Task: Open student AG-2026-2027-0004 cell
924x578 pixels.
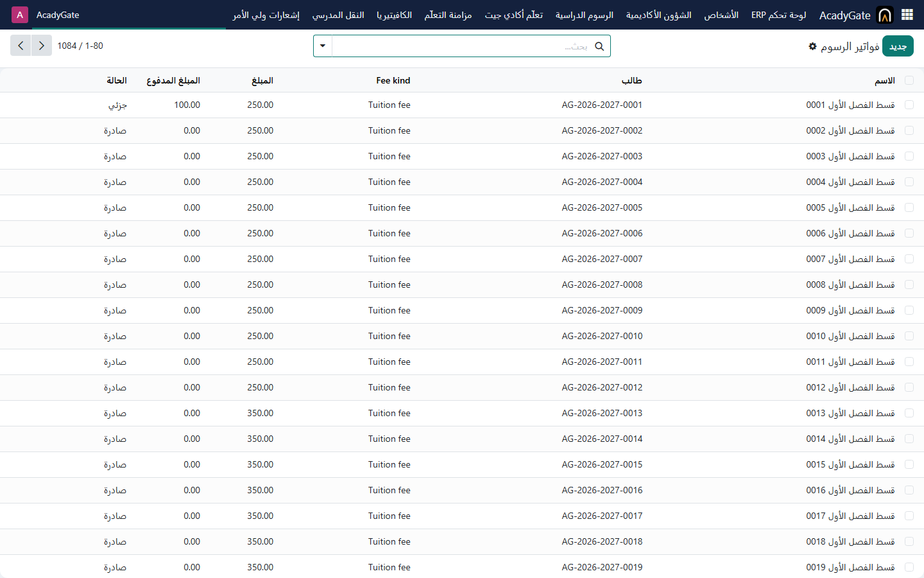Action: (x=602, y=182)
